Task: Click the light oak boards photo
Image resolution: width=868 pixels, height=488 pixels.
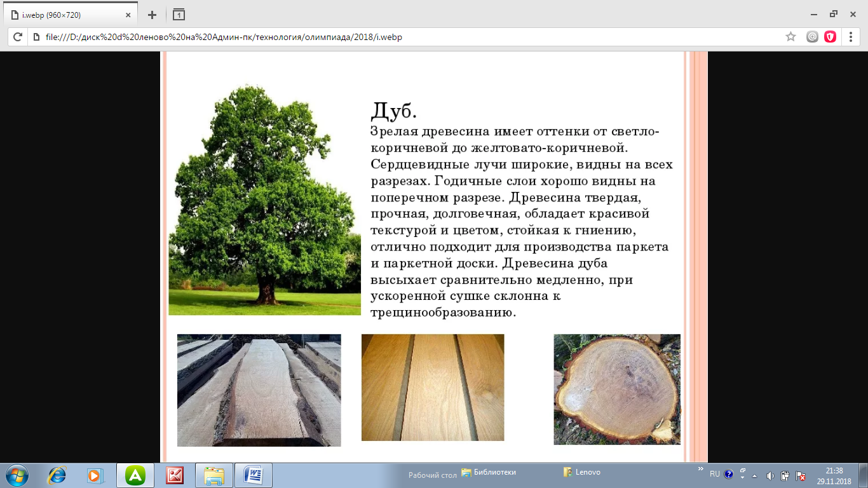Action: (x=433, y=387)
